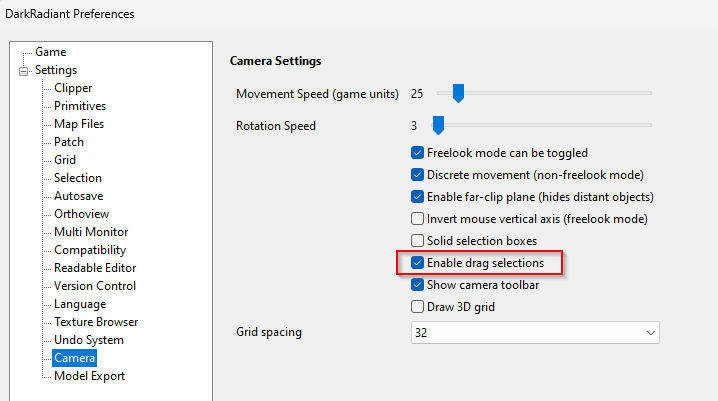Select Primitives in the settings tree
Viewport: 718px width, 401px height.
coord(80,106)
